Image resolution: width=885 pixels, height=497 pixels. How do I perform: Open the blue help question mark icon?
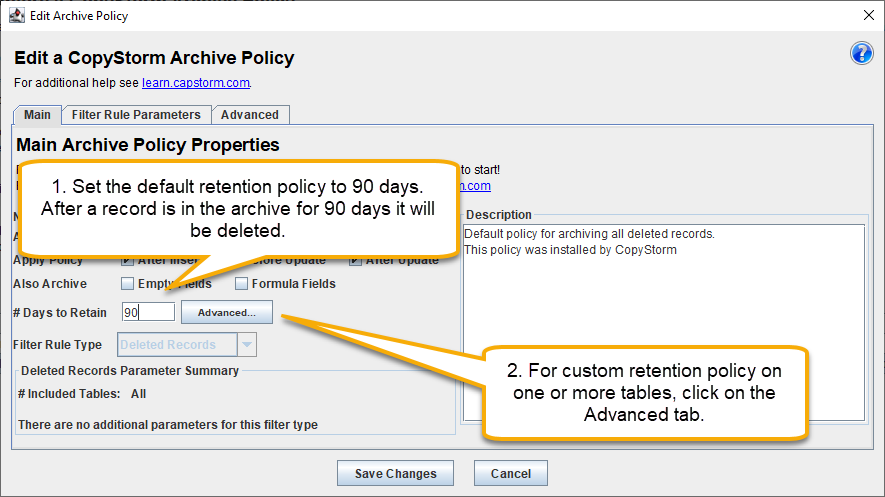861,54
